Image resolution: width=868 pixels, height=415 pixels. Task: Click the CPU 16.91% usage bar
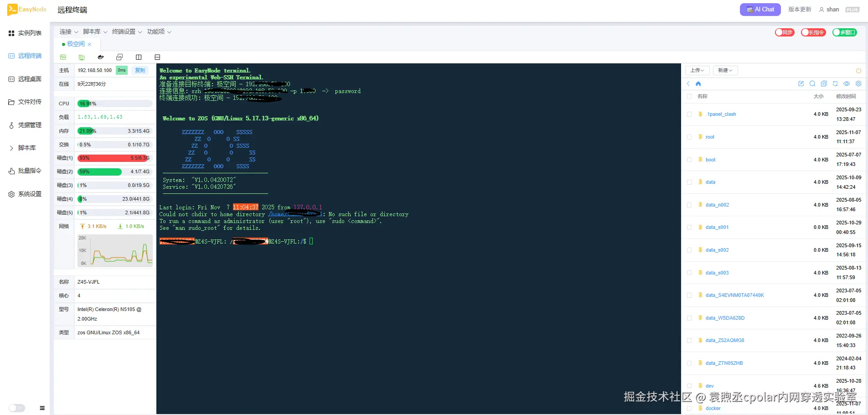[x=115, y=104]
